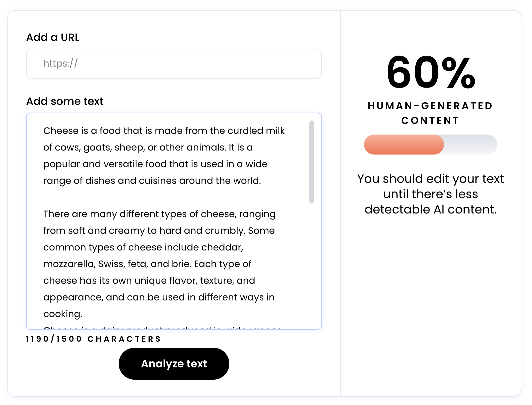Click the 'Add a URL' label
Screen dimensions: 532x405
53,37
